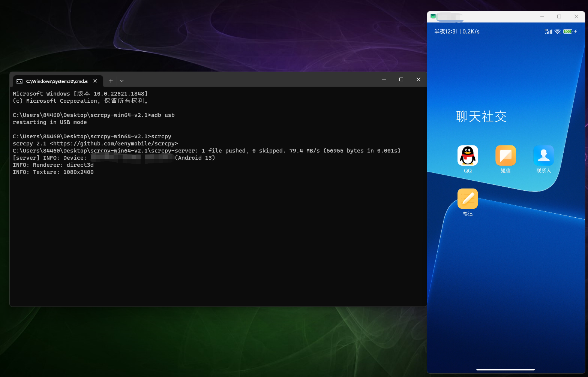Click the 'adb usb' command text
588x377 pixels.
(x=163, y=115)
